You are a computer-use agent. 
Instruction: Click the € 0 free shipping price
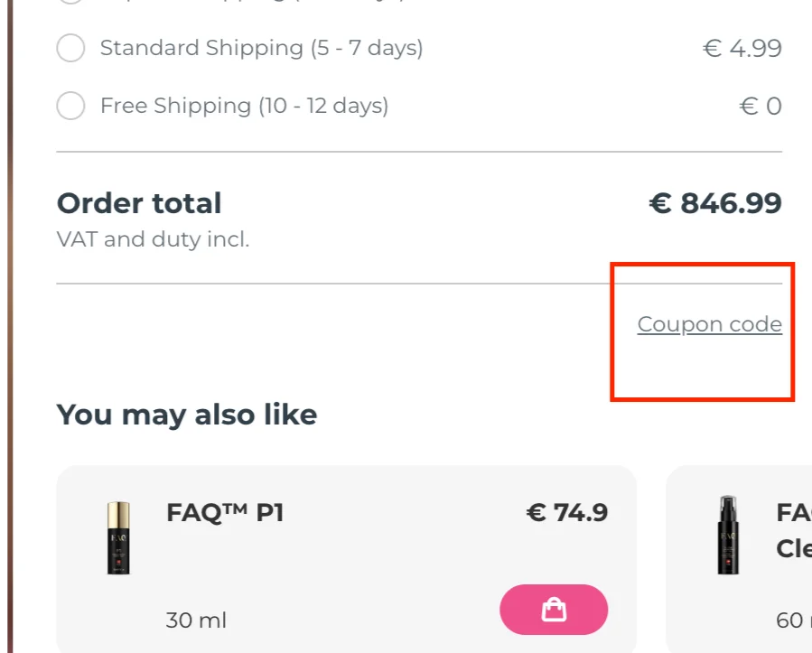[761, 107]
